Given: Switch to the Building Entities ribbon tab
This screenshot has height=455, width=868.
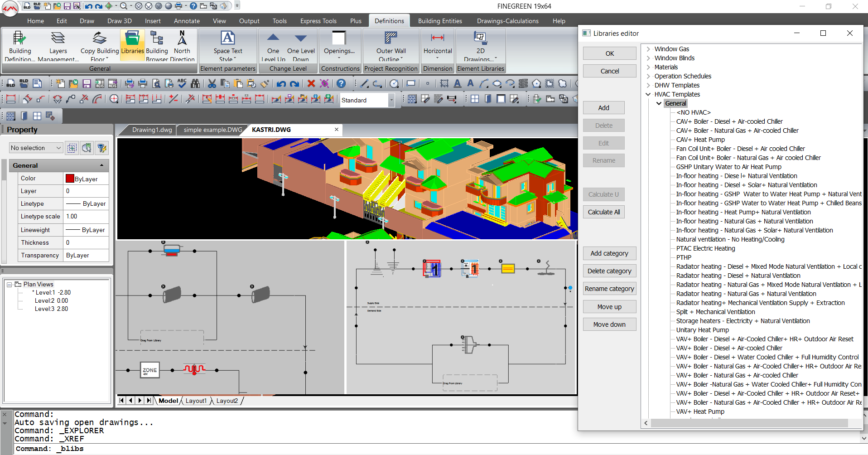Looking at the screenshot, I should click(439, 21).
